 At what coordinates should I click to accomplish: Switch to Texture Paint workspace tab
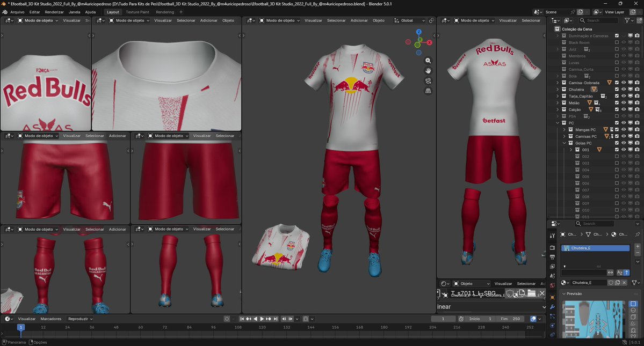pos(138,12)
